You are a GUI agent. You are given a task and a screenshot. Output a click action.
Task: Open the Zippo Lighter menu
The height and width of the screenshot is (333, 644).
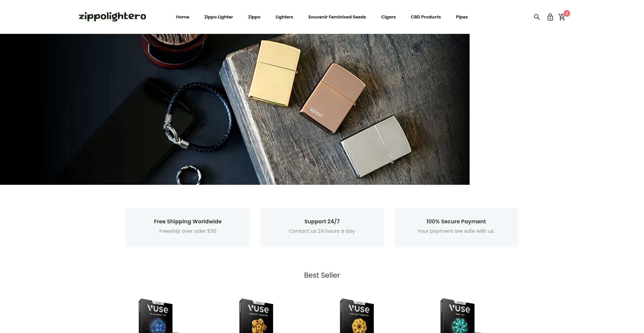pos(218,17)
